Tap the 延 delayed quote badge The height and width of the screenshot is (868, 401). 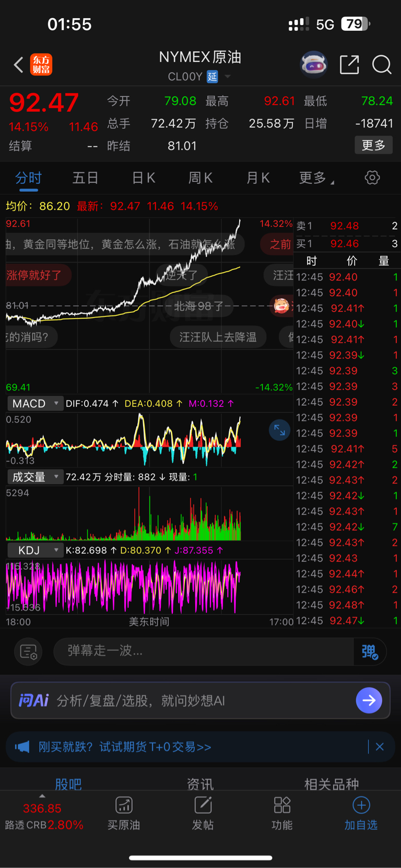coord(212,77)
